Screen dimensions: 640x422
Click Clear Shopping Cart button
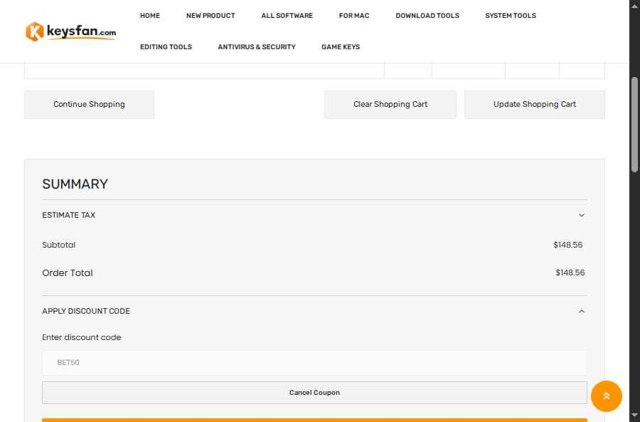[x=390, y=104]
